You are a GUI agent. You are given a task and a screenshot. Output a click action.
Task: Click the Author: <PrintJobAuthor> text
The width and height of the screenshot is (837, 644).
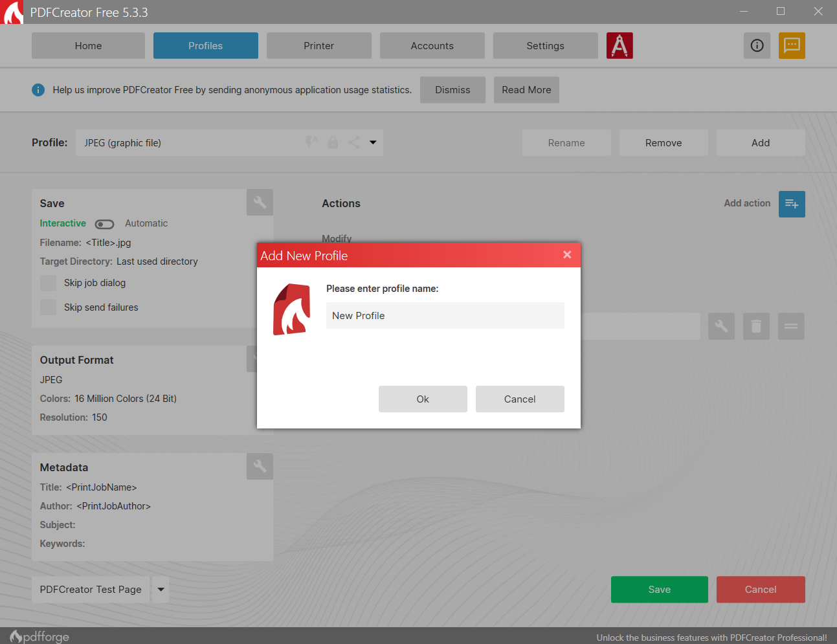95,506
